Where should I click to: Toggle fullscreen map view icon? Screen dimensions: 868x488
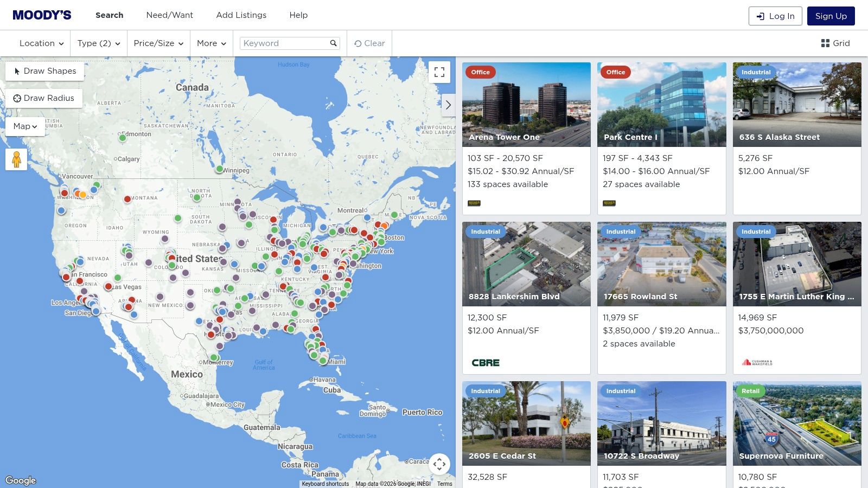[x=439, y=72]
